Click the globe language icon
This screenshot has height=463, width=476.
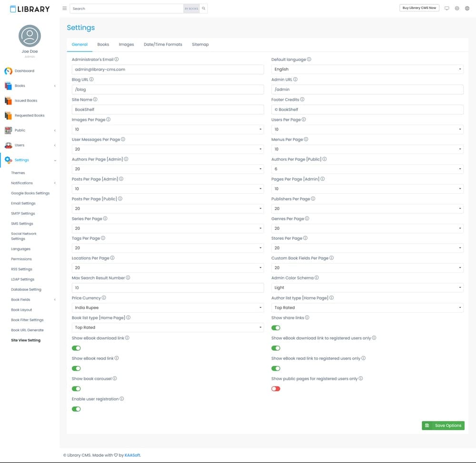[x=467, y=8]
